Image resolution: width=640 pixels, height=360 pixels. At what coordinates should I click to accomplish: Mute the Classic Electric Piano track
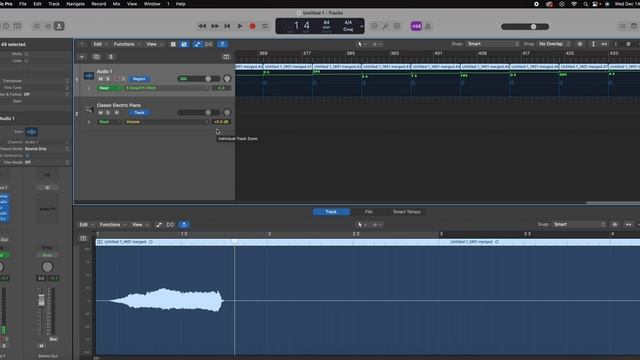101,113
